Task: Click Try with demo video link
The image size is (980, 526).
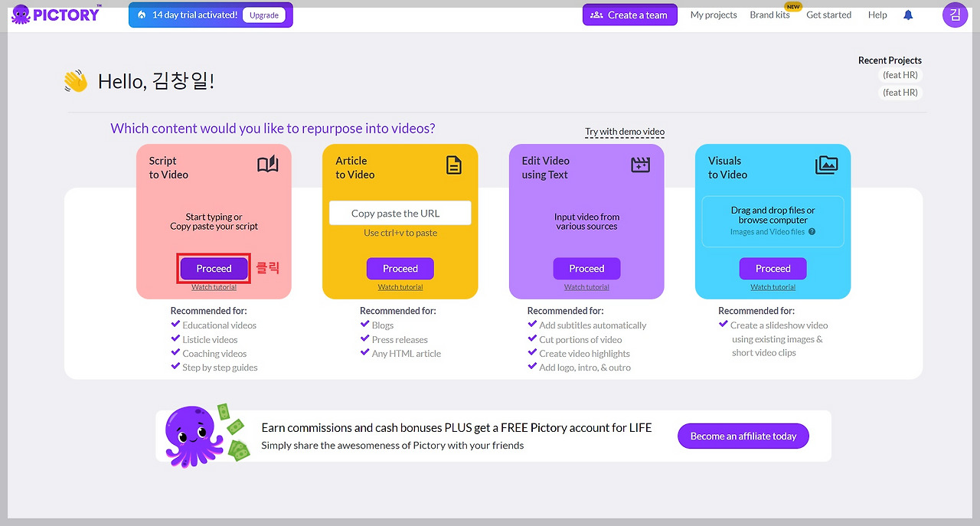Action: pyautogui.click(x=625, y=132)
